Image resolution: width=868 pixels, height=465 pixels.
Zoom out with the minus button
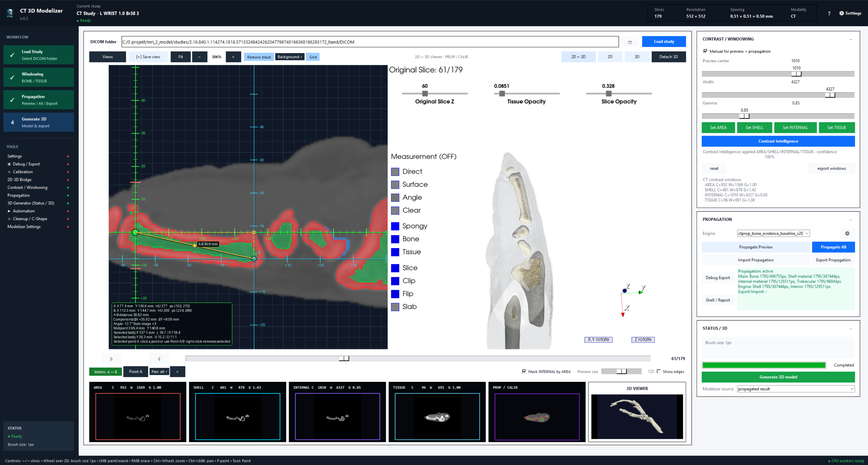click(200, 57)
